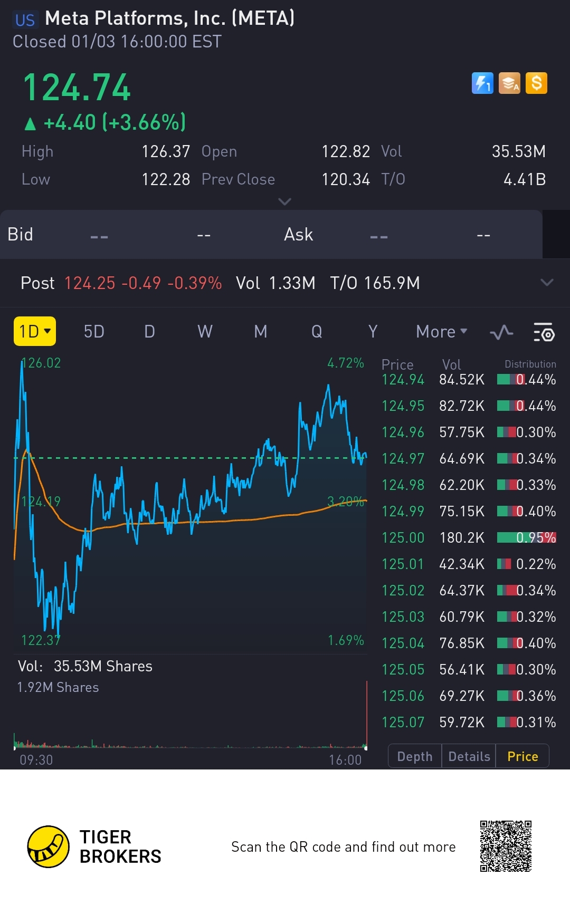Open chart display settings icon

pyautogui.click(x=544, y=332)
